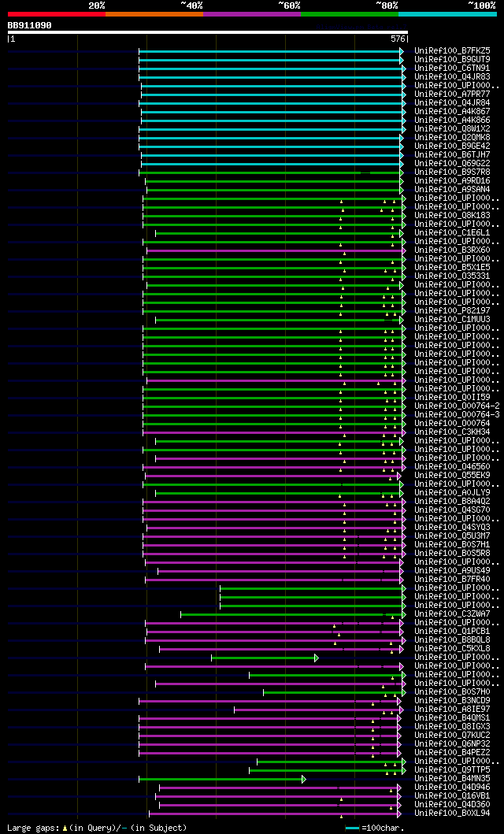Click the white query sequence bar
This screenshot has width=504, height=834.
207,32
